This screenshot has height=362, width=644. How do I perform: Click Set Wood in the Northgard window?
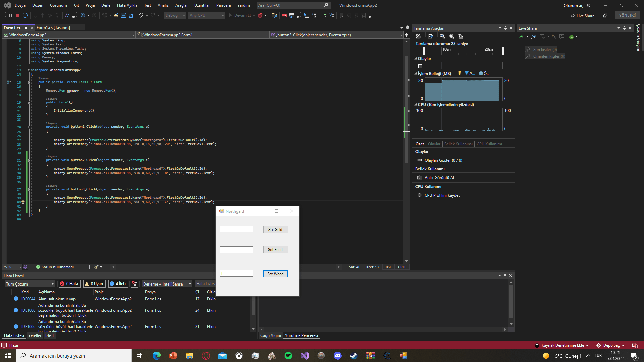275,274
